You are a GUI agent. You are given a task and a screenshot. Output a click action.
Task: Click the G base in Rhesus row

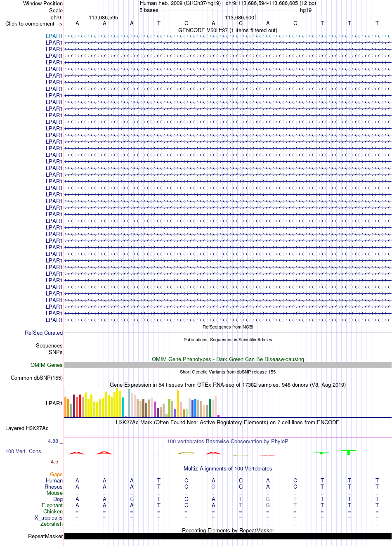click(x=213, y=487)
